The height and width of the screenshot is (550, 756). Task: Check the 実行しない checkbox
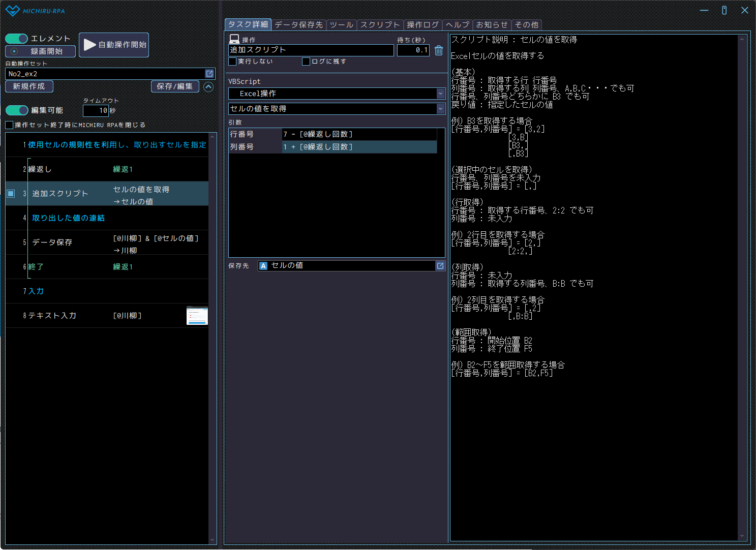point(233,62)
